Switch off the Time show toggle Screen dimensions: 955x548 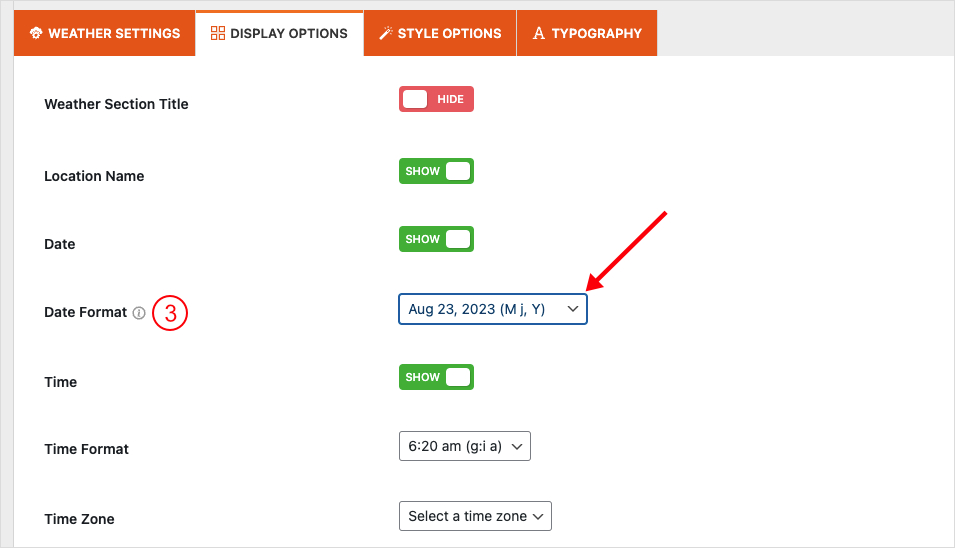(x=436, y=377)
